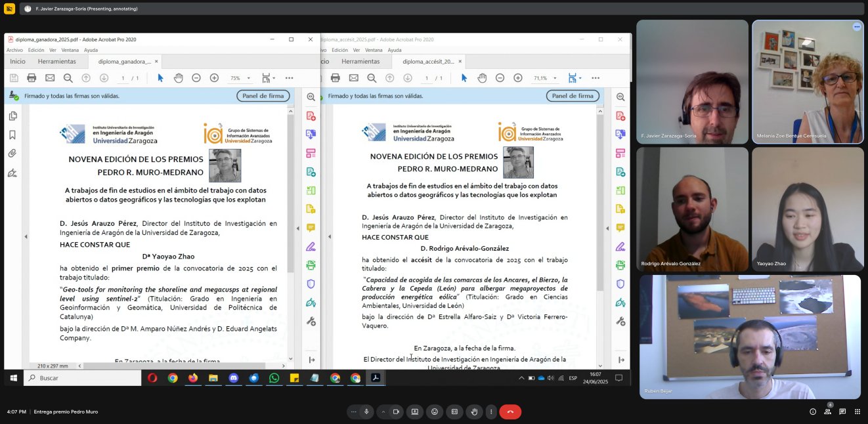This screenshot has height=424, width=868.
Task: Open the Comment tool in the right panel
Action: 311,228
